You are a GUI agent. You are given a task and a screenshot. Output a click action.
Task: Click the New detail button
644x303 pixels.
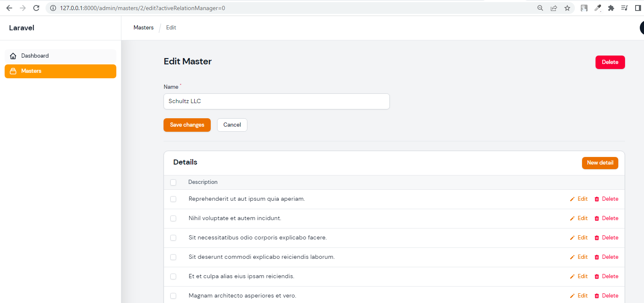point(600,163)
